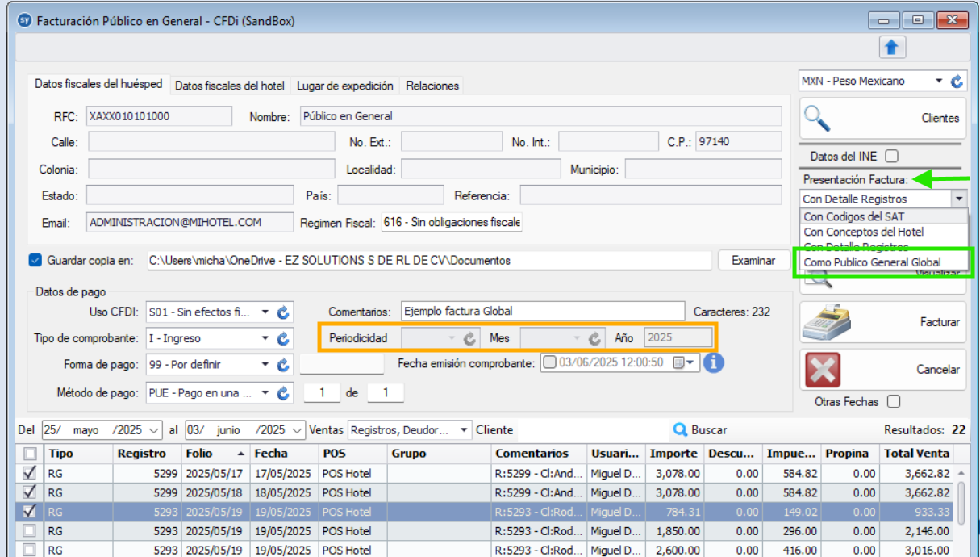
Task: Click the refresh icon beside Forma de pago
Action: (x=283, y=365)
